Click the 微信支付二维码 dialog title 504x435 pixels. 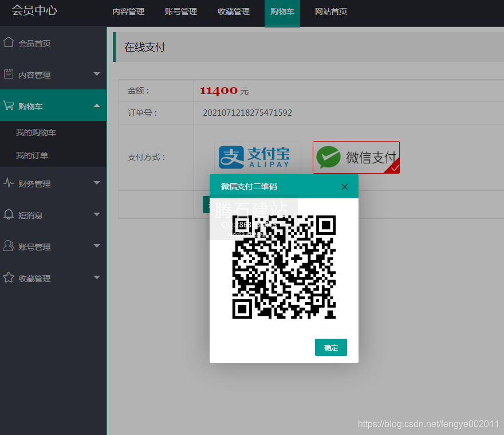[x=249, y=186]
